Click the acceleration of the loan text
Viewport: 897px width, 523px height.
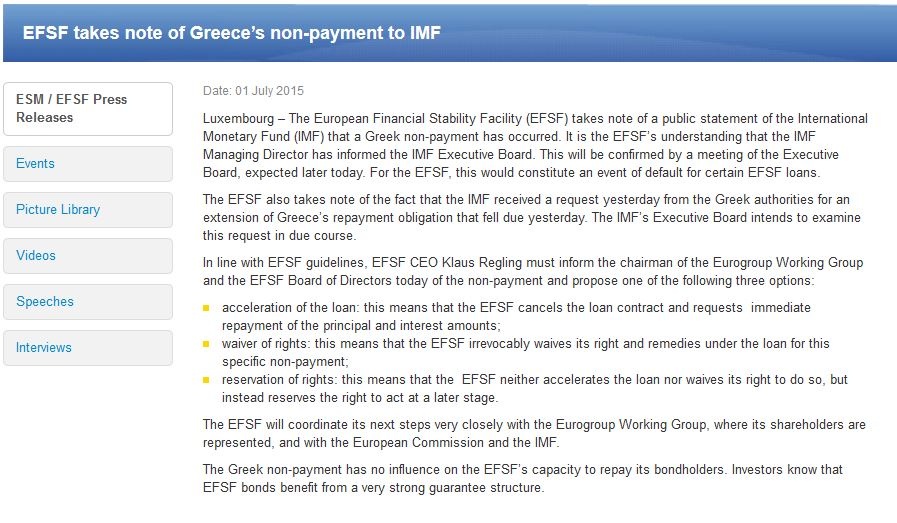coord(515,316)
